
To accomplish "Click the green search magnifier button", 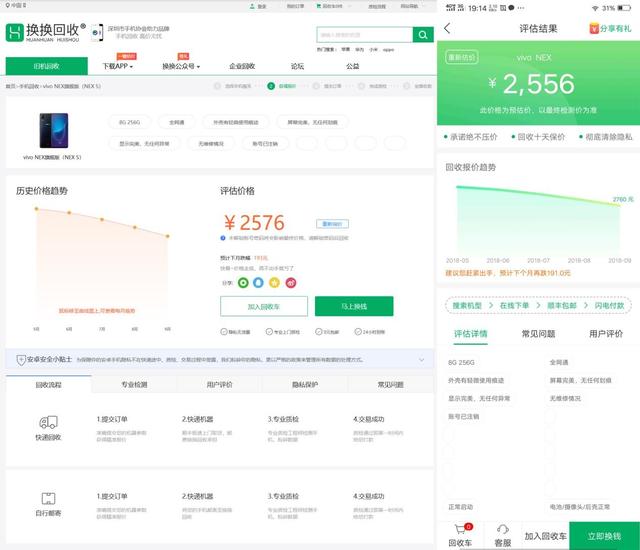I will coord(423,35).
